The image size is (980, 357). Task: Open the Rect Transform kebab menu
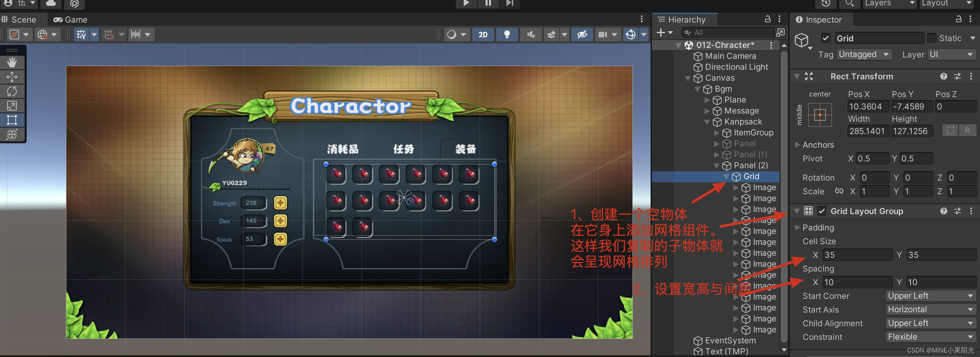click(971, 77)
